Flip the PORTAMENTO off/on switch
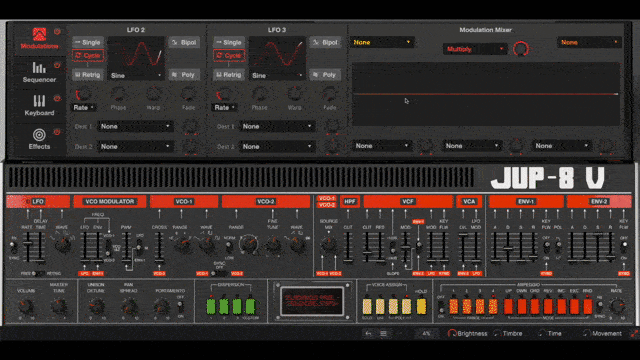 [x=180, y=306]
